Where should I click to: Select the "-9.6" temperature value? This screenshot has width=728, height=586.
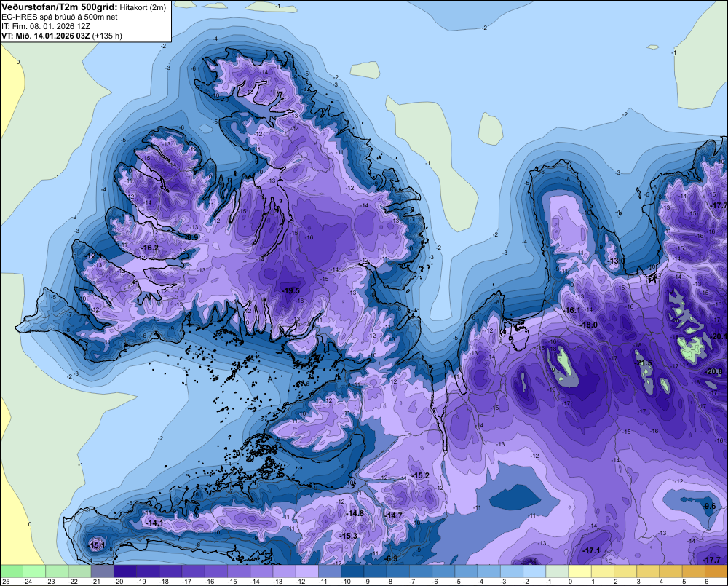tap(710, 506)
